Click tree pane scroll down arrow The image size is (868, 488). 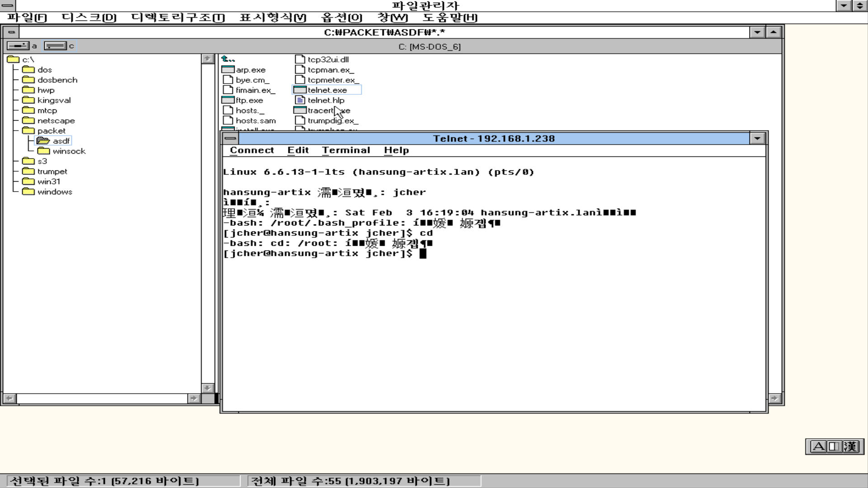[x=208, y=388]
